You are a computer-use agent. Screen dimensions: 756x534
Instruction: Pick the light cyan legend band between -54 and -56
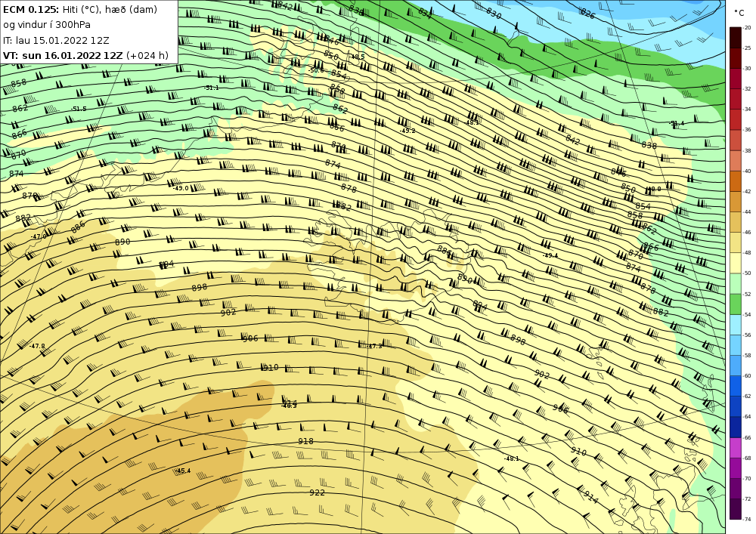coord(736,325)
